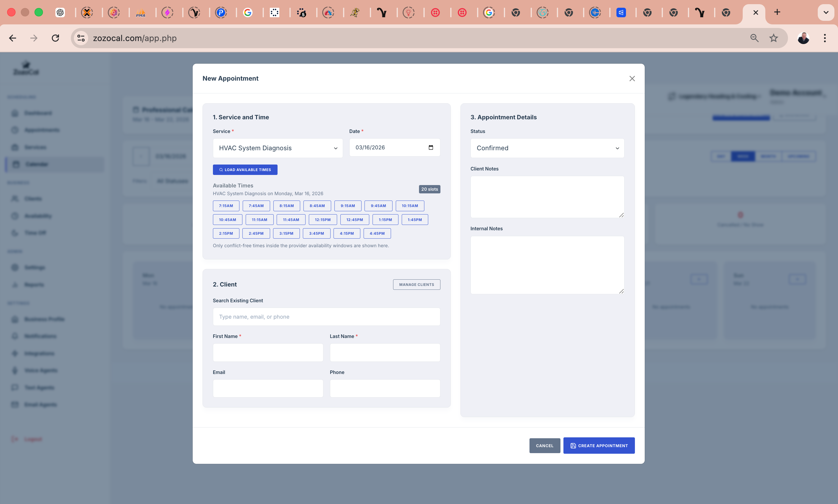Select Appointments in the sidebar navigation
Image resolution: width=838 pixels, height=504 pixels.
[x=41, y=130]
